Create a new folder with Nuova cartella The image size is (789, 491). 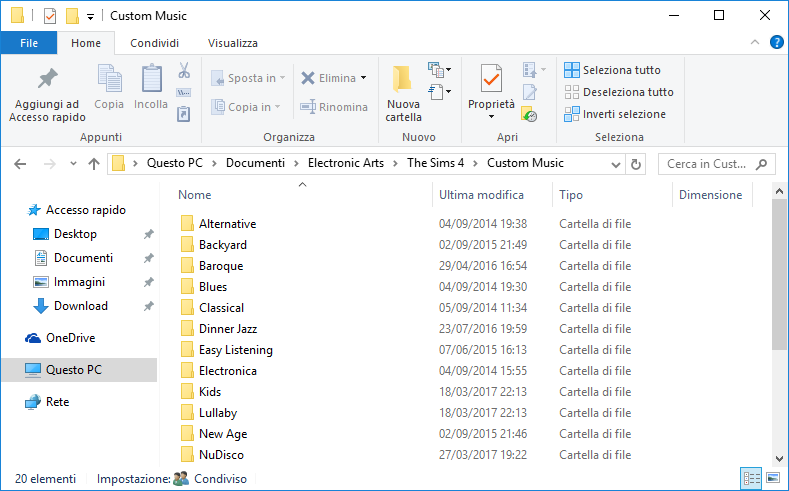pos(403,94)
